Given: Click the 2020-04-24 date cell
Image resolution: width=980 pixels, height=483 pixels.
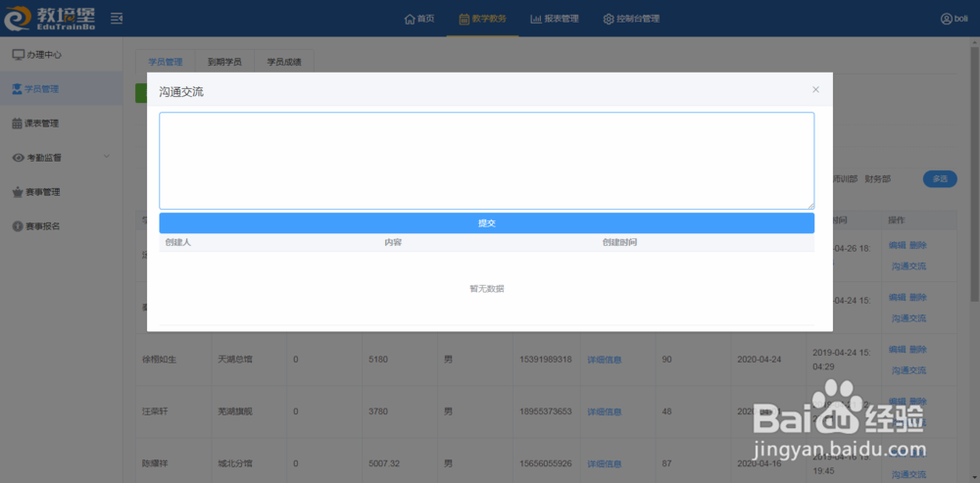Looking at the screenshot, I should 759,360.
